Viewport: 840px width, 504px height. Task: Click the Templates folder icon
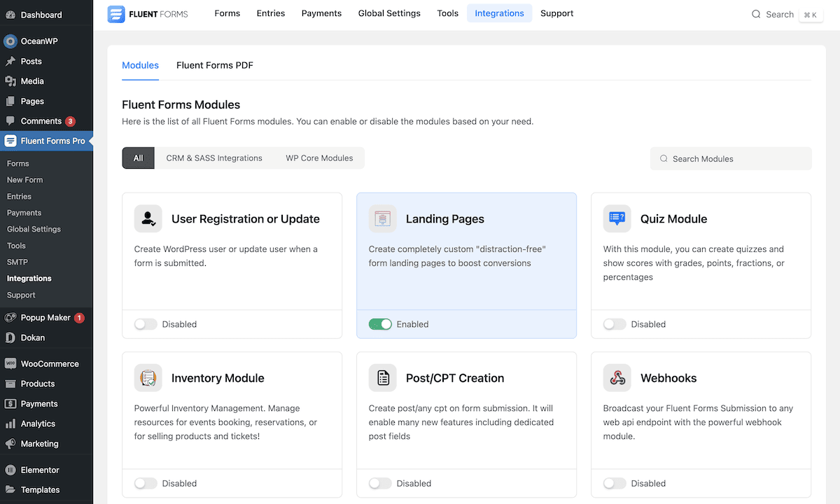point(10,490)
